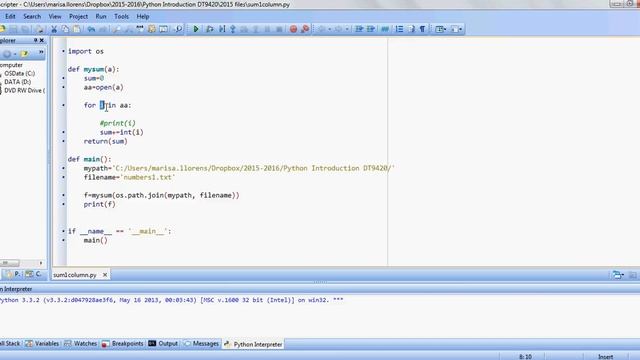Screen dimensions: 640x360
Task: Click the Debug run icon
Action: point(210,29)
